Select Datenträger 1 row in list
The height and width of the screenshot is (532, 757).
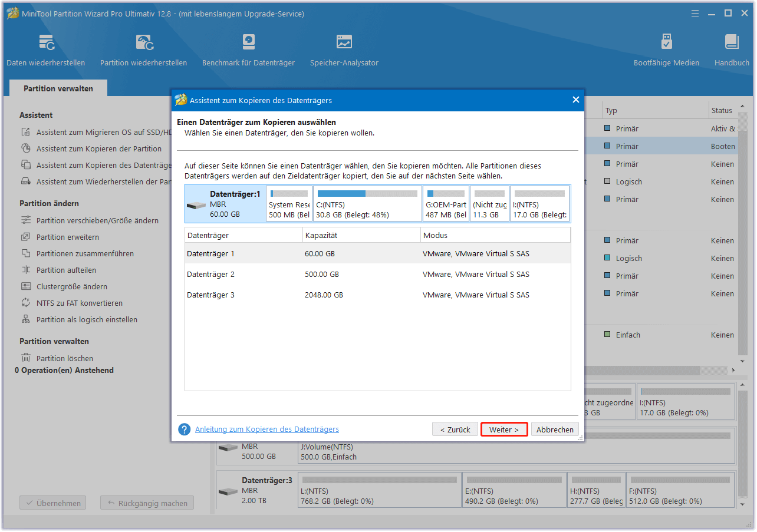[377, 253]
